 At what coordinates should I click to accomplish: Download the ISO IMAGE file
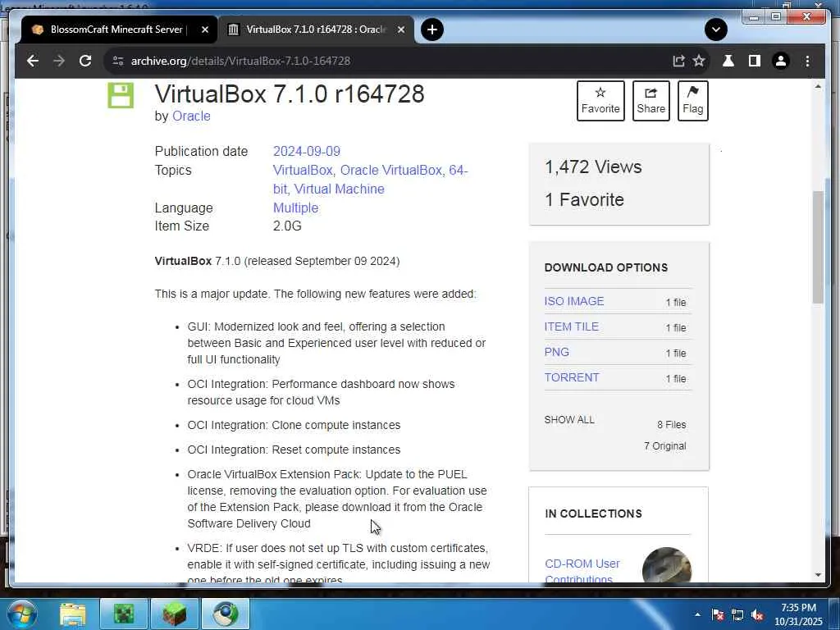[573, 301]
